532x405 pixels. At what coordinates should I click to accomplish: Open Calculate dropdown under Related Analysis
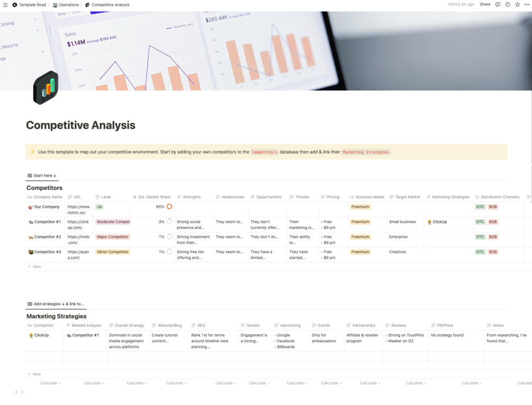pos(94,383)
